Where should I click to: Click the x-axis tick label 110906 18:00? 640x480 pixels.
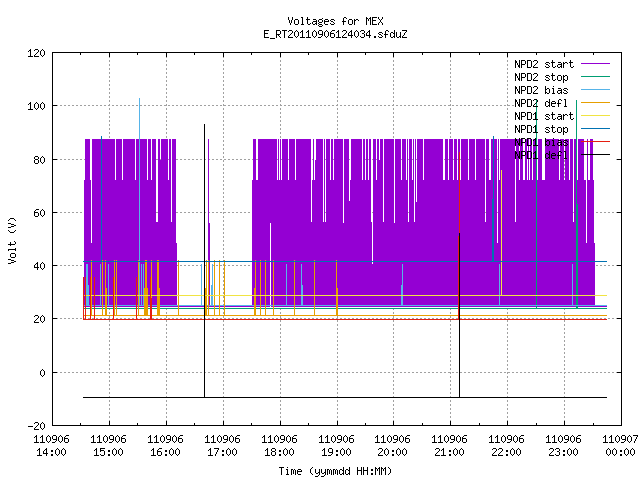(279, 446)
